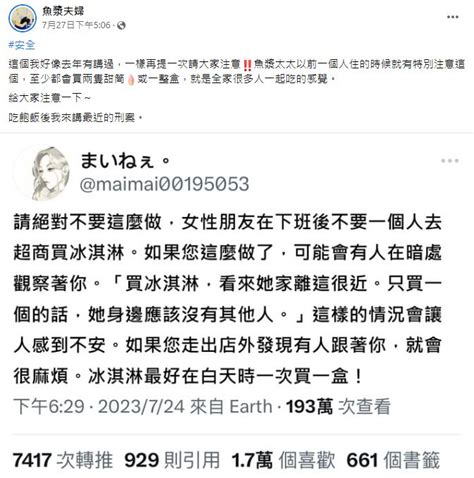Open the 魚漿夫婦 page profile picture
The width and height of the screenshot is (474, 478).
pos(22,18)
